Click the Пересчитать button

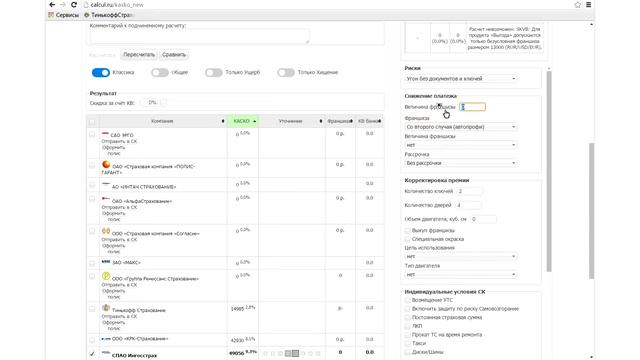139,55
